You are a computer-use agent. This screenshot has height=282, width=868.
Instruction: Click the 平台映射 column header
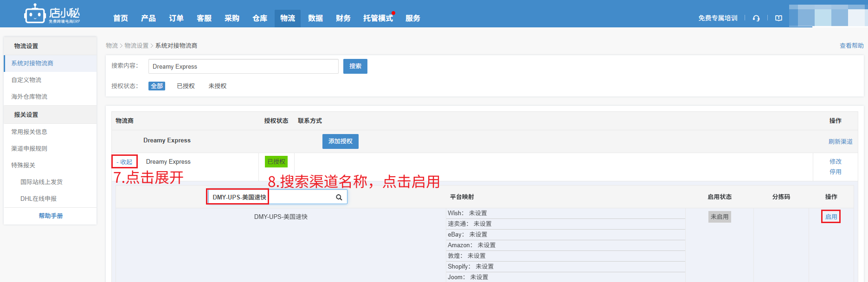[x=462, y=197]
